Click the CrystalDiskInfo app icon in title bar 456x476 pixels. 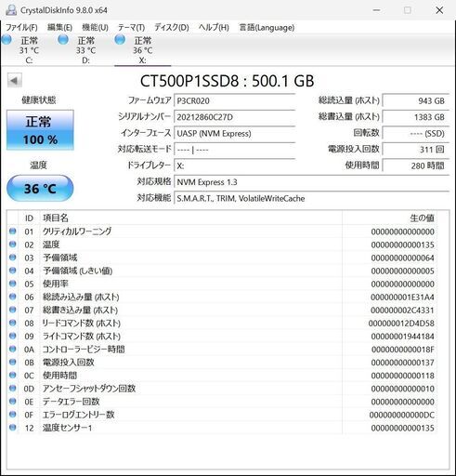(11, 10)
